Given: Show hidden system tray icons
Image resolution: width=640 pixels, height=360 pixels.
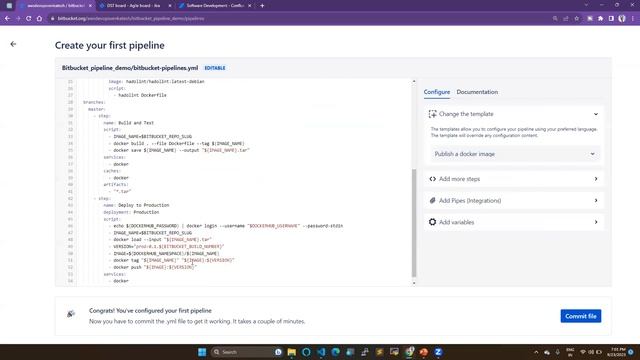Looking at the screenshot, I should click(x=536, y=352).
